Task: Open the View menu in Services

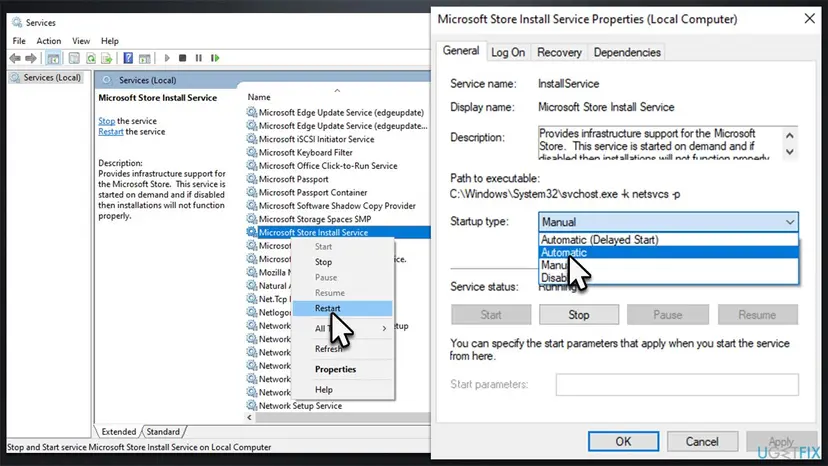Action: [81, 41]
